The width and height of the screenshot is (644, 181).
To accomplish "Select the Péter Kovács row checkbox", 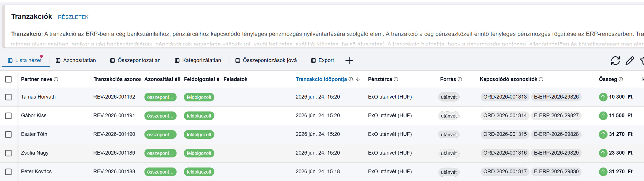I will pos(8,172).
